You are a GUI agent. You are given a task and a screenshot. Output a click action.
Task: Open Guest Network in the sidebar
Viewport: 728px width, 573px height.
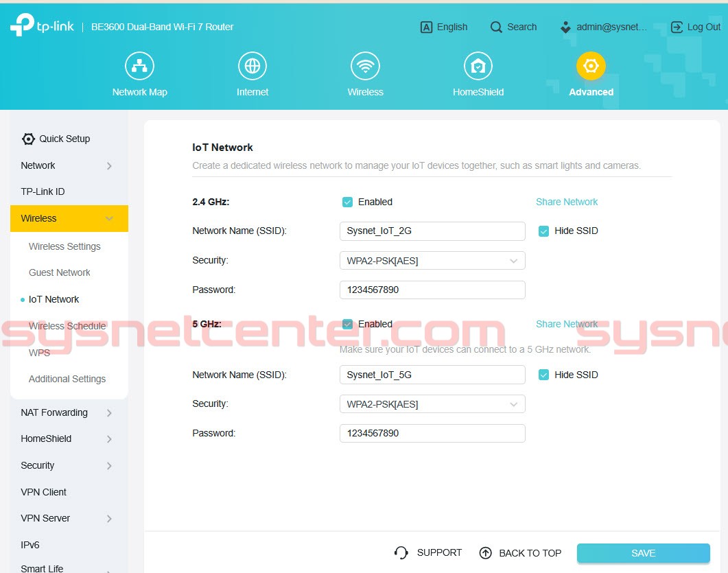click(60, 272)
